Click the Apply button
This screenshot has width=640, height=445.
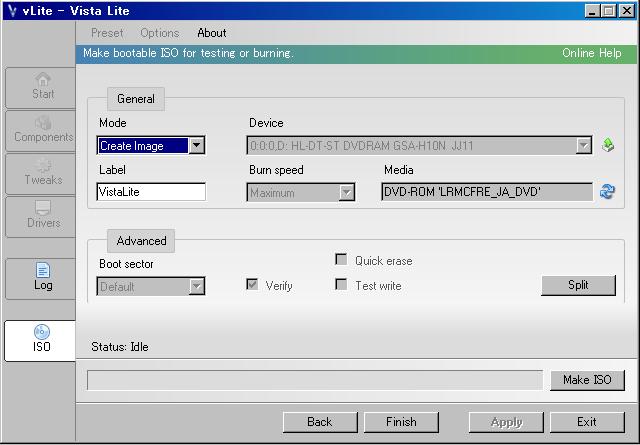(506, 422)
